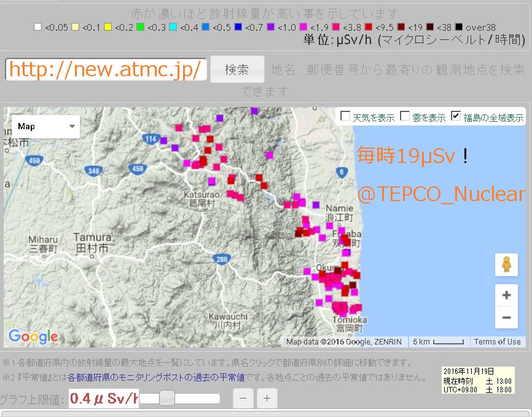Click the dark red <19 legend swatch
Viewport: 532px width, 417px height.
401,27
